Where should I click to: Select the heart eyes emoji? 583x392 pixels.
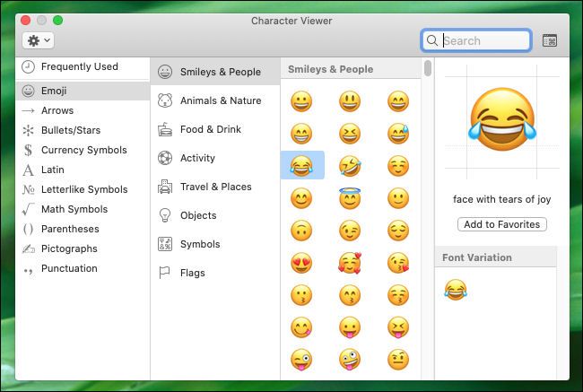coord(301,263)
